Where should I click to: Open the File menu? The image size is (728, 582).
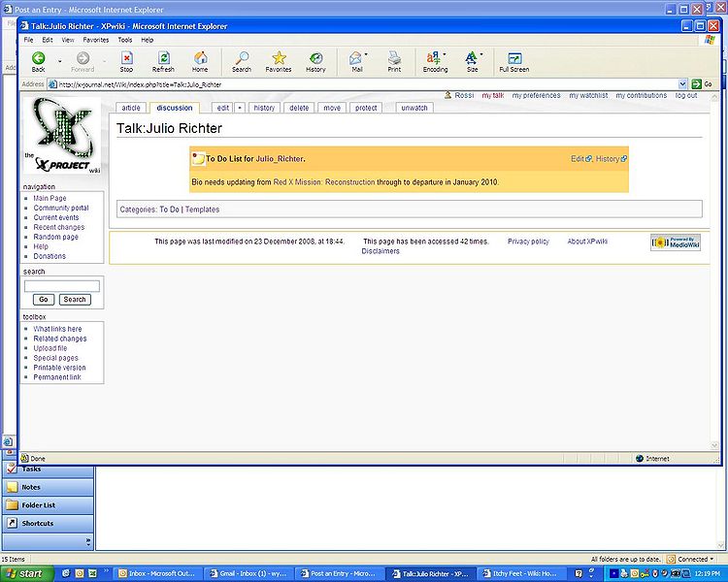pyautogui.click(x=29, y=40)
